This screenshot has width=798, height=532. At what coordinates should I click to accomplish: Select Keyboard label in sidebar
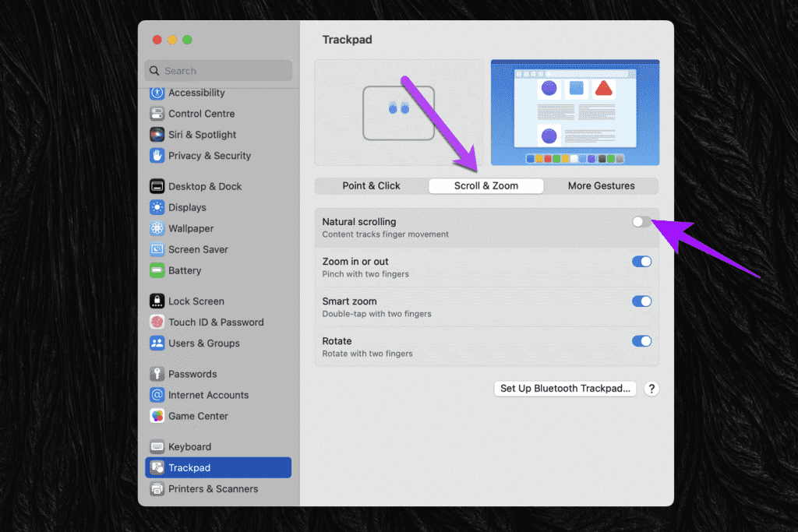click(189, 446)
